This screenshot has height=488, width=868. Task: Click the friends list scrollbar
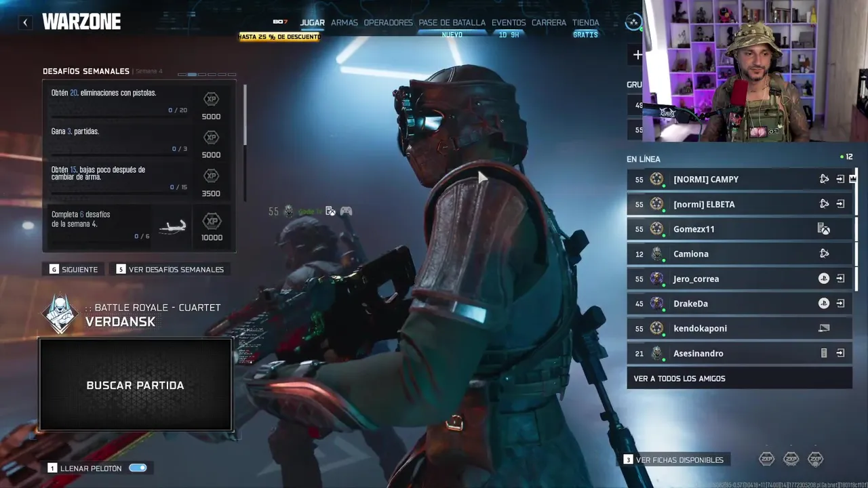(x=855, y=230)
